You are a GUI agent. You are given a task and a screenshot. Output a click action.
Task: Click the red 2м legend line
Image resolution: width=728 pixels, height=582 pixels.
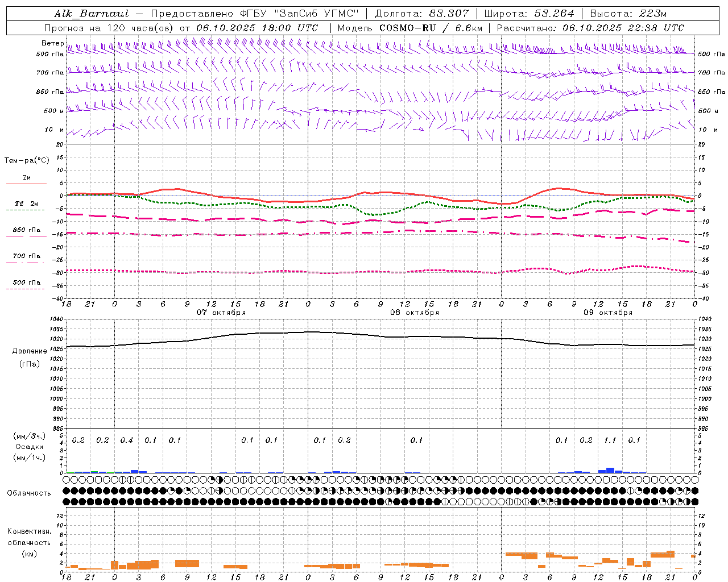coord(26,184)
